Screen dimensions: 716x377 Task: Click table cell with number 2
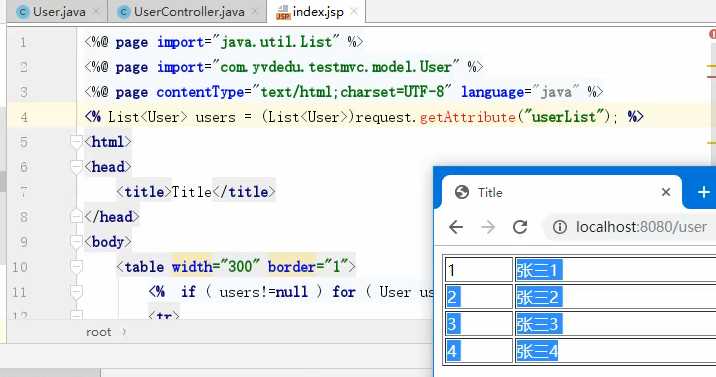[479, 297]
